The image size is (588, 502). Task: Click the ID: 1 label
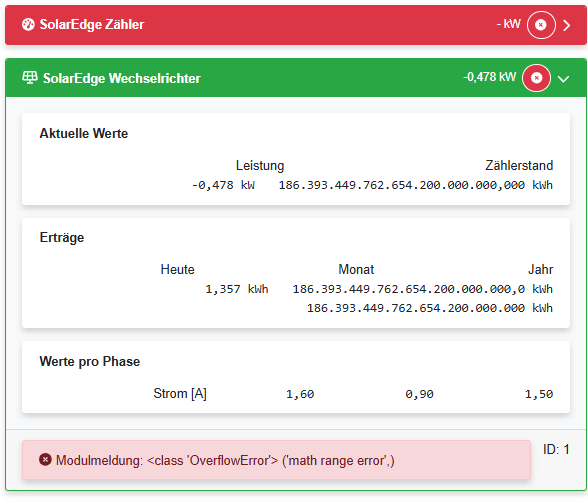pyautogui.click(x=556, y=449)
